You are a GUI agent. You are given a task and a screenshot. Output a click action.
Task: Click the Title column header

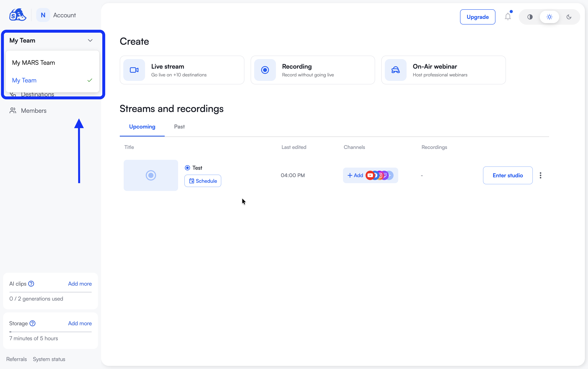click(x=129, y=147)
